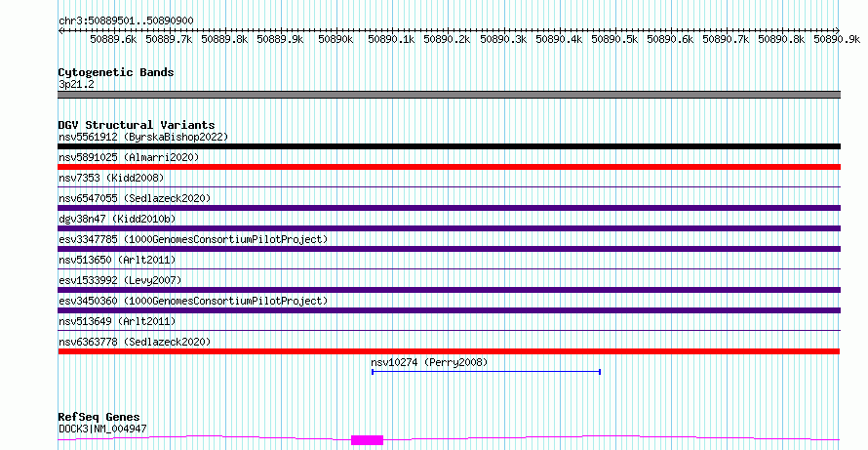The height and width of the screenshot is (450, 868).
Task: Click the 50890.6k ruler tick label
Action: (x=670, y=39)
